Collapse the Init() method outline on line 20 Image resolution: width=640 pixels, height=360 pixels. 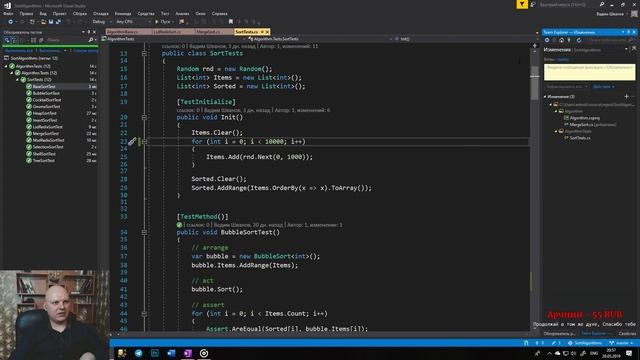[144, 117]
